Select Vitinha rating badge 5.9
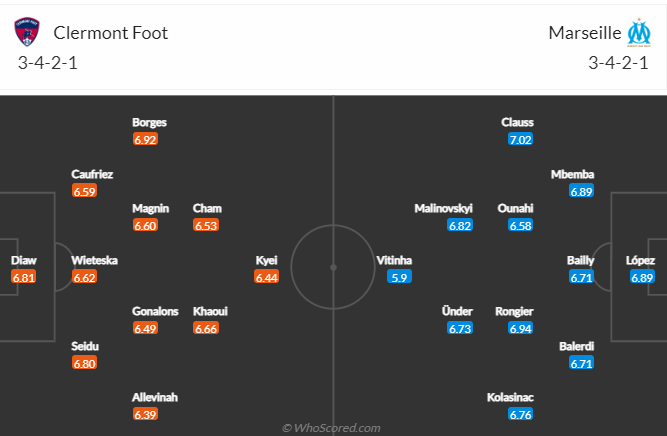This screenshot has height=436, width=667. 399,277
